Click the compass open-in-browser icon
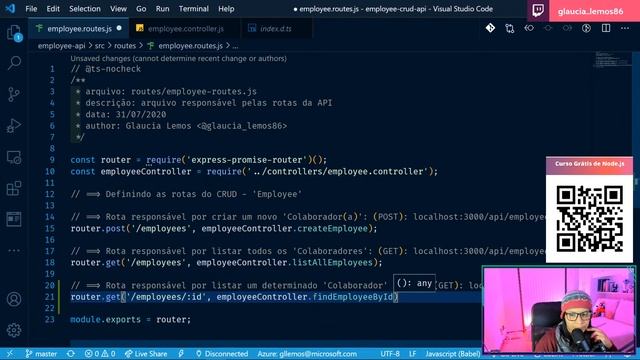 pos(587,28)
